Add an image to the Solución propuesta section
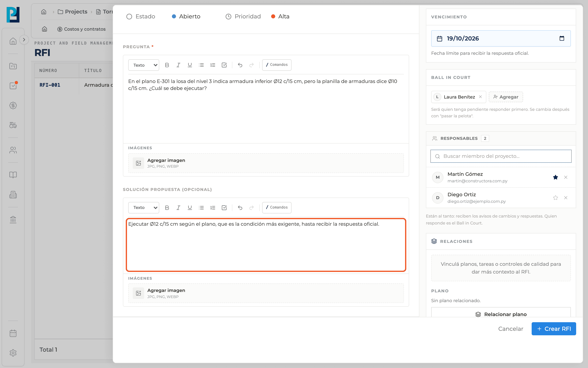This screenshot has width=588, height=368. click(266, 293)
